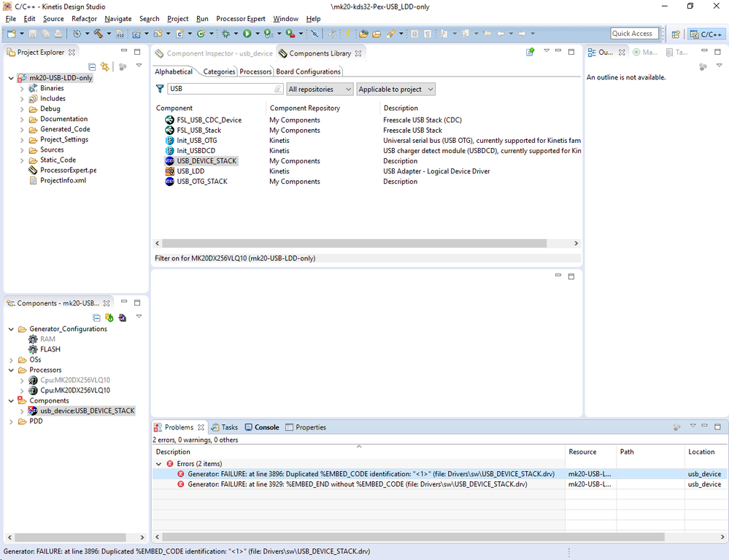
Task: Click the External Tools run icon
Action: coord(290,34)
